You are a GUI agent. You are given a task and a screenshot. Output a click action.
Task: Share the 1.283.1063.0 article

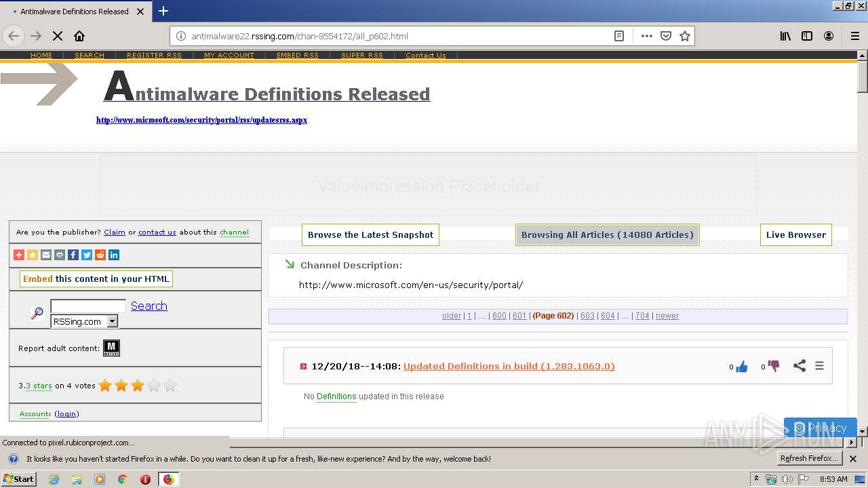pos(800,366)
